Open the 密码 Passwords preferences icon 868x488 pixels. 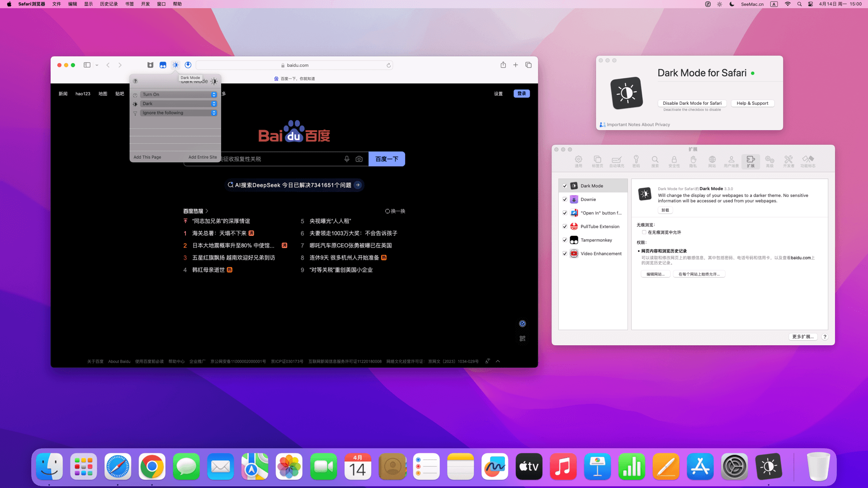tap(636, 161)
